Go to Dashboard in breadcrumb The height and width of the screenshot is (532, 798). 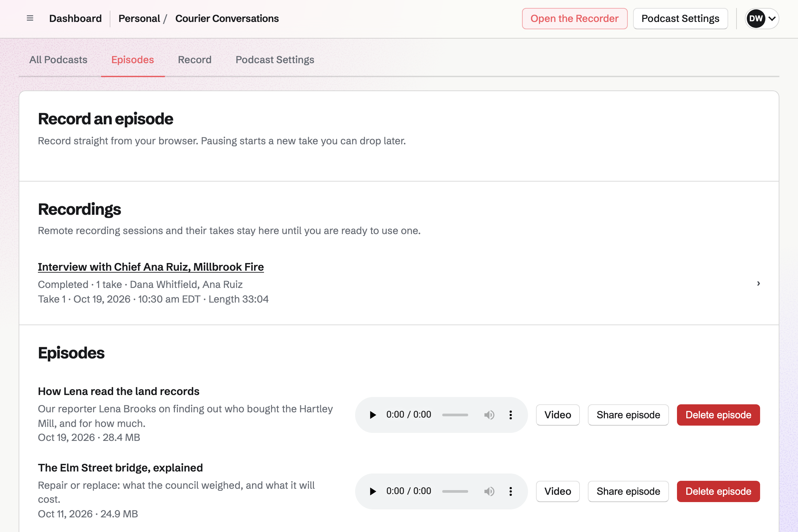coord(75,19)
